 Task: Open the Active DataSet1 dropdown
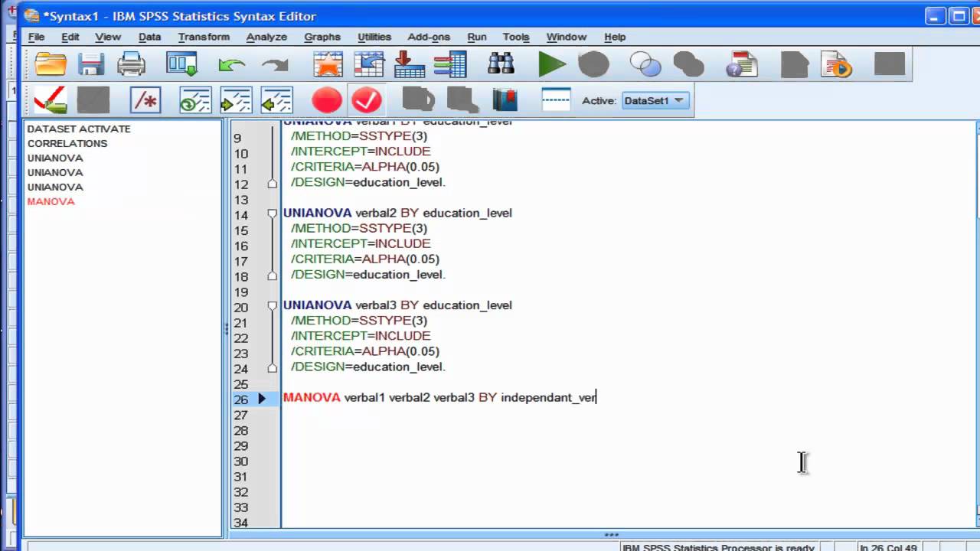655,100
